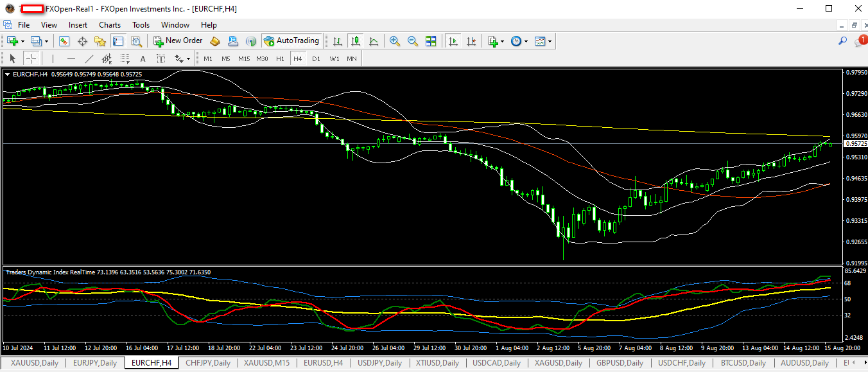Open the chat notification bubble icon
This screenshot has width=868, height=372.
tap(860, 41)
